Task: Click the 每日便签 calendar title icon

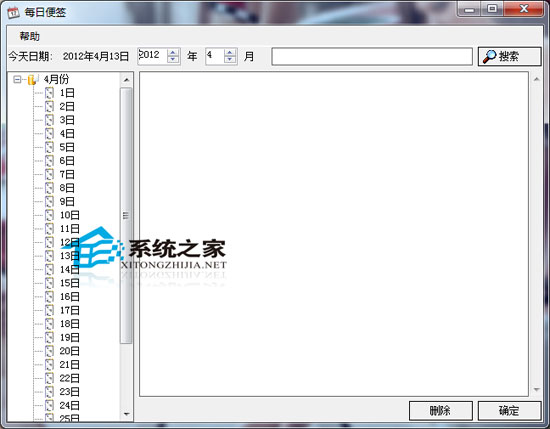Action: 13,13
